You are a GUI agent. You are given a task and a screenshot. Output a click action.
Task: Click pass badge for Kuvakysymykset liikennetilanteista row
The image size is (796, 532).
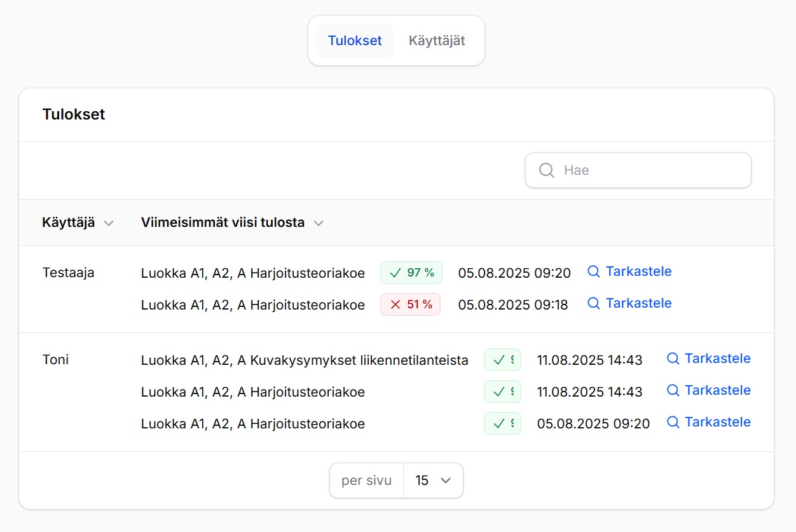tap(502, 360)
